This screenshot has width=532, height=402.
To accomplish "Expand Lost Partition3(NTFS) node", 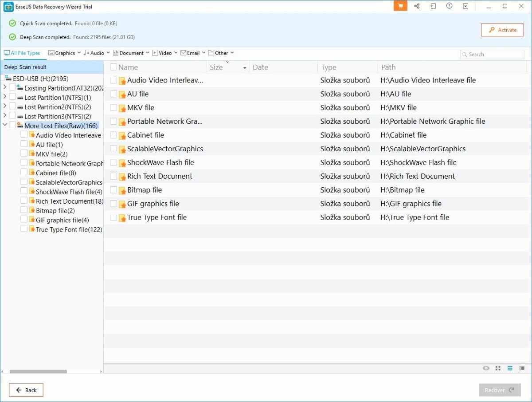I will pyautogui.click(x=5, y=115).
